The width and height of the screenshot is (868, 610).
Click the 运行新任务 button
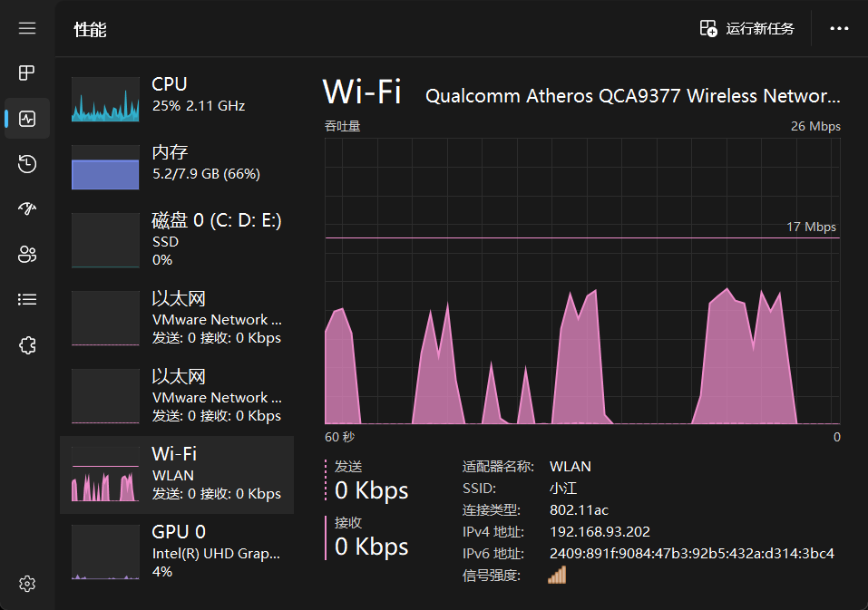746,28
